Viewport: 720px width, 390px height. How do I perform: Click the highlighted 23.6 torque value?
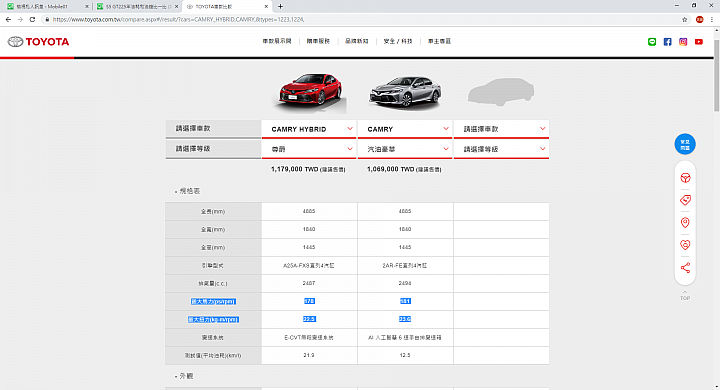405,319
